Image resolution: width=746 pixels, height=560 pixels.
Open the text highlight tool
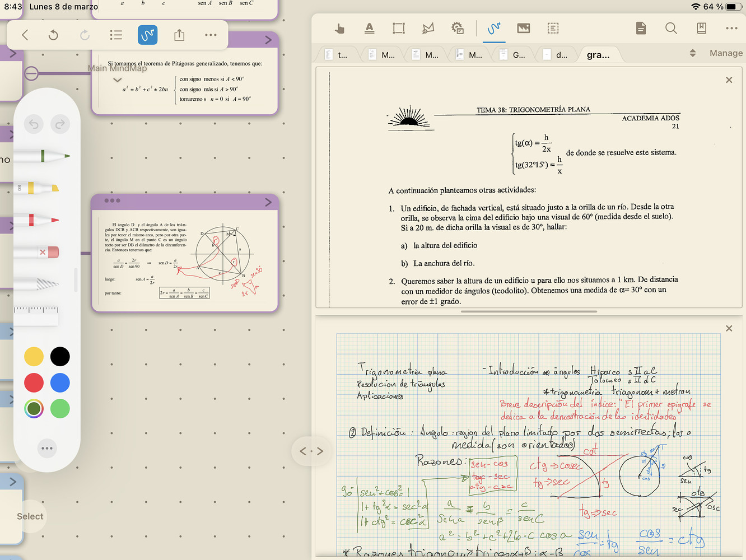[370, 28]
